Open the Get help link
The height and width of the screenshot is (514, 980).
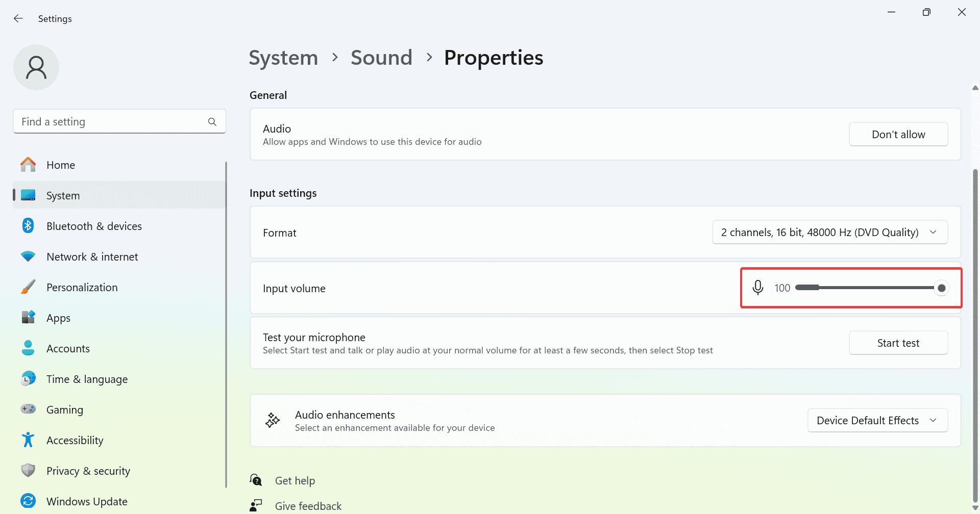(x=295, y=480)
